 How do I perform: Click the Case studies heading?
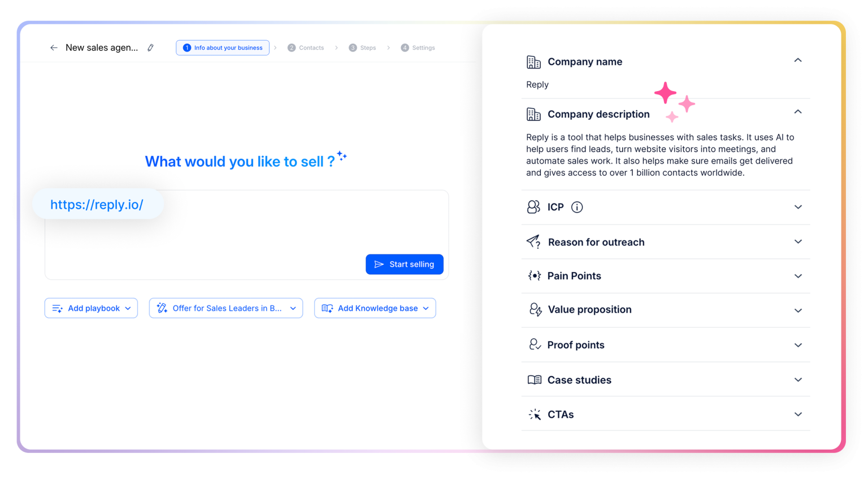(x=579, y=380)
